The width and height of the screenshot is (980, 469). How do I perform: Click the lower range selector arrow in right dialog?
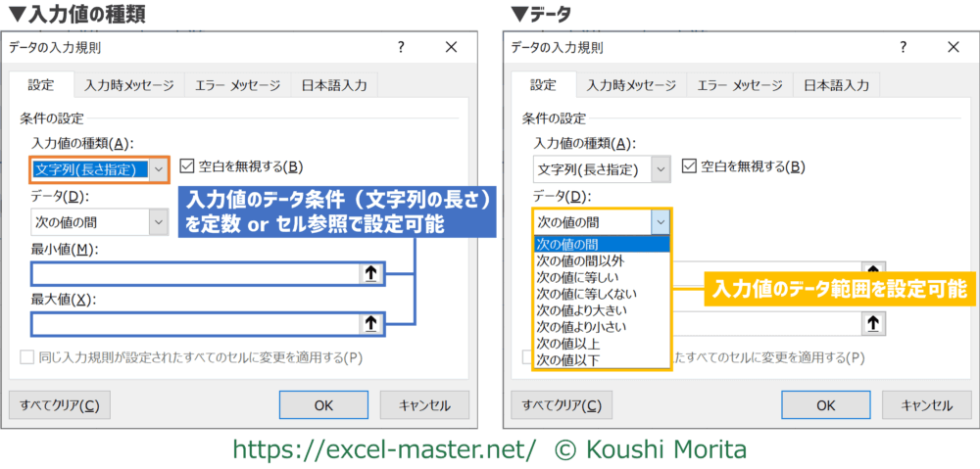click(x=872, y=322)
